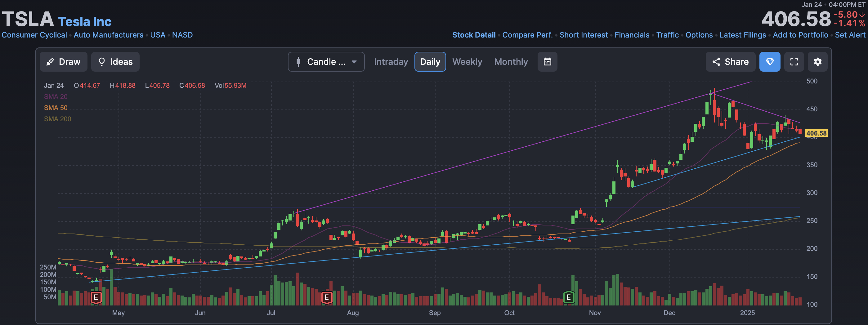Open the NASD exchange link
This screenshot has height=325, width=868.
(182, 35)
